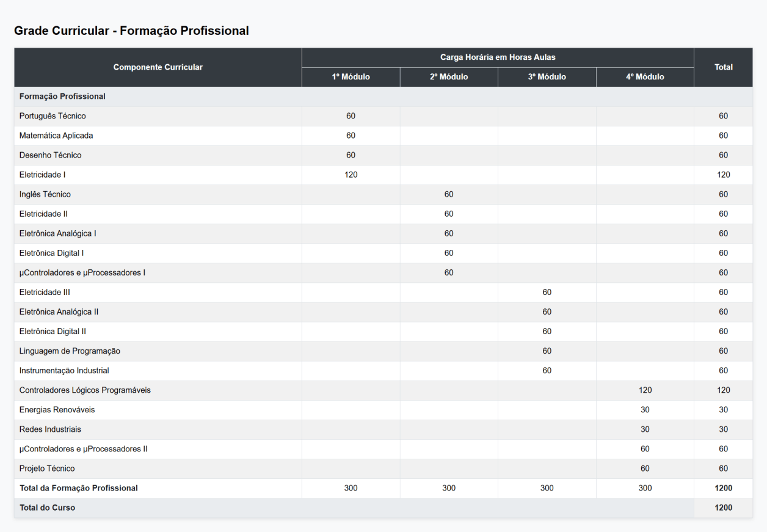Click the 1200 in the Total do Curso row
767x532 pixels.
[724, 507]
